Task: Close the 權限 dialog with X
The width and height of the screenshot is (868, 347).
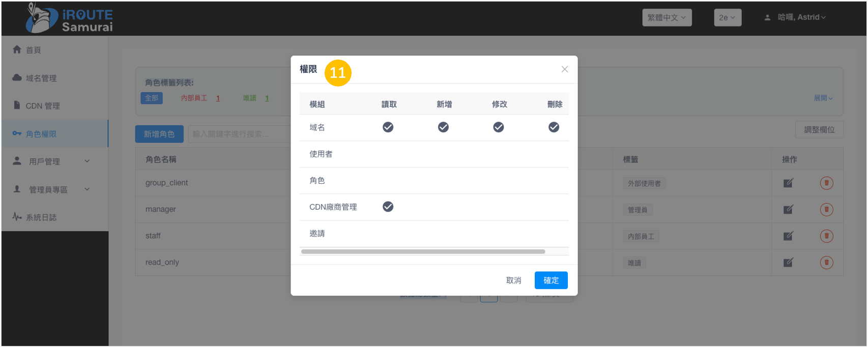Action: 564,69
